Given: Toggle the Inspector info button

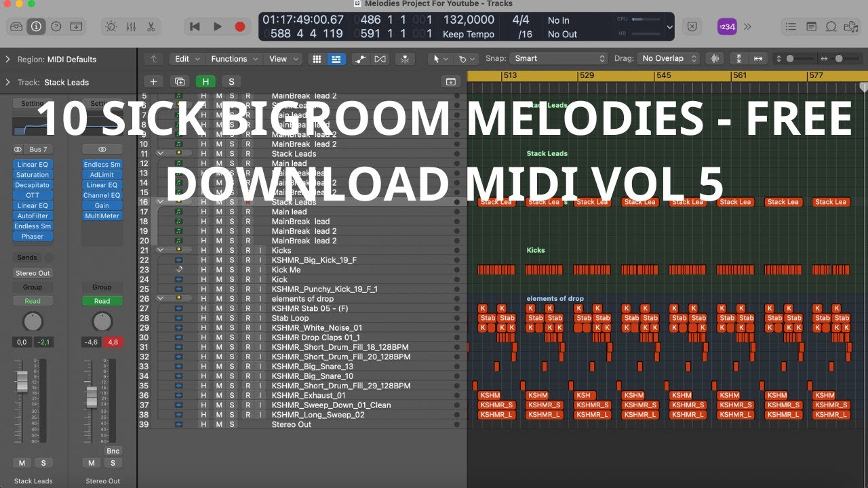Looking at the screenshot, I should point(37,26).
